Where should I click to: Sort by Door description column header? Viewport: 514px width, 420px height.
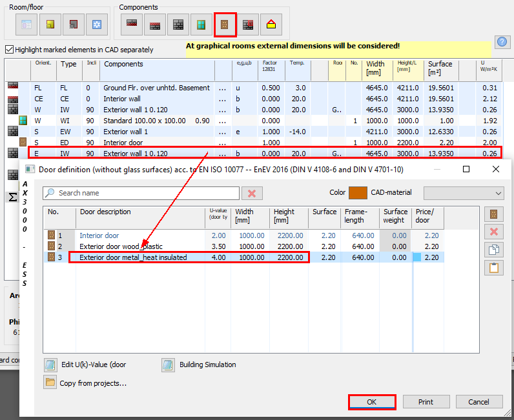(x=140, y=217)
